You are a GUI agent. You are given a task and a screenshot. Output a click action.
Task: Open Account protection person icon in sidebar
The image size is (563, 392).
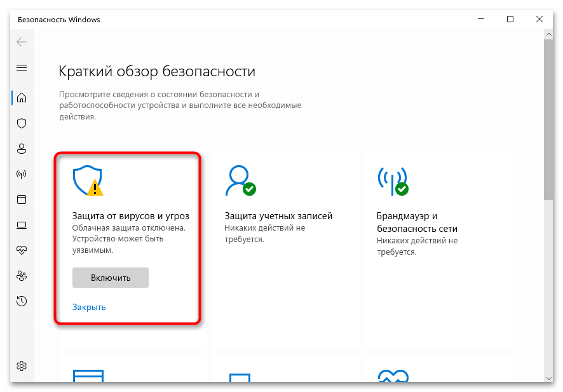coord(22,149)
